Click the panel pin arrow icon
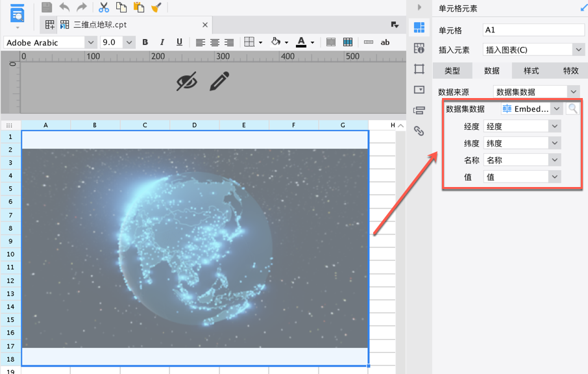The width and height of the screenshot is (588, 374). [x=584, y=8]
